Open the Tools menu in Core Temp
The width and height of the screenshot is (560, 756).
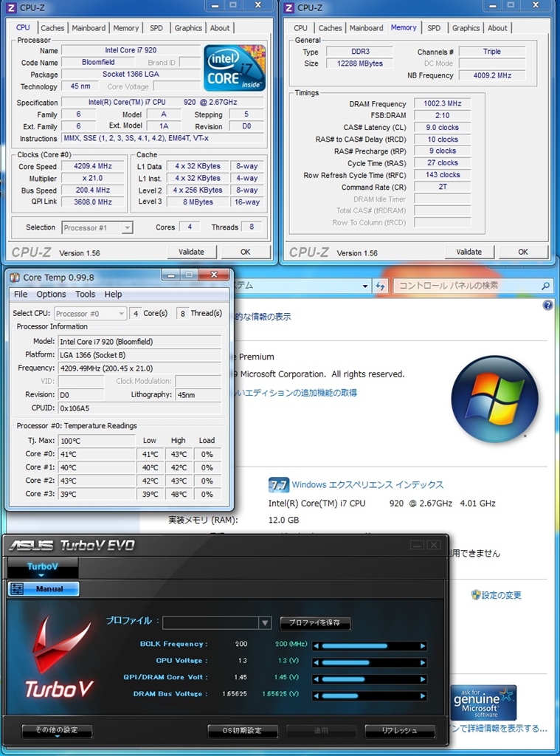click(x=85, y=294)
